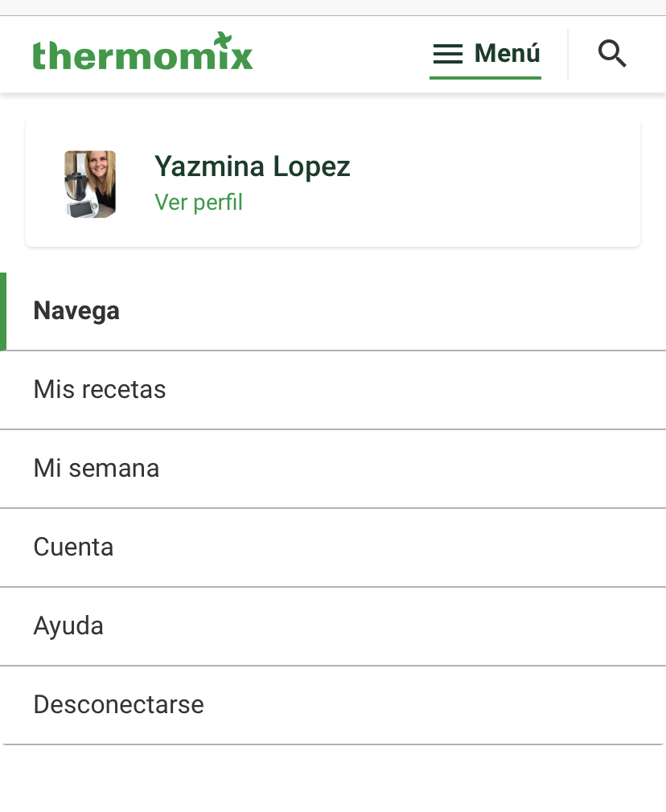Go to Mi semana planner
666x812 pixels.
(97, 469)
